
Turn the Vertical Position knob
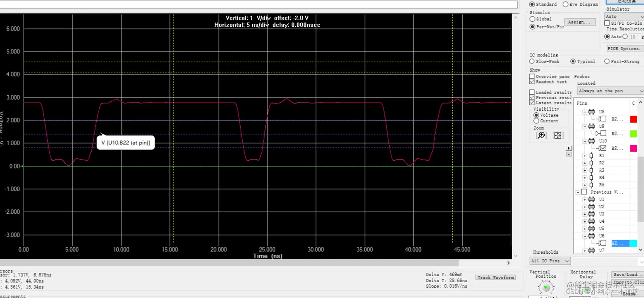click(546, 288)
